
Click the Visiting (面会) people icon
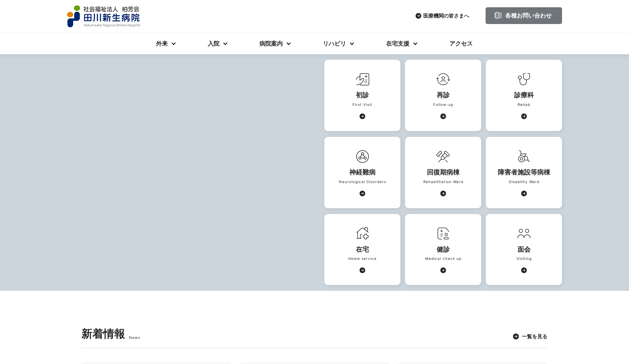click(524, 233)
